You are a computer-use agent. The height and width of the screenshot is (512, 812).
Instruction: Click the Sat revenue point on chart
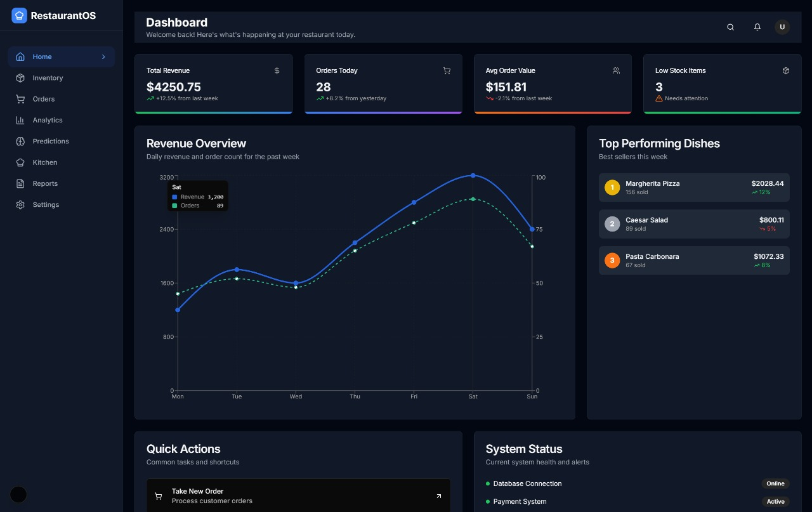point(473,176)
